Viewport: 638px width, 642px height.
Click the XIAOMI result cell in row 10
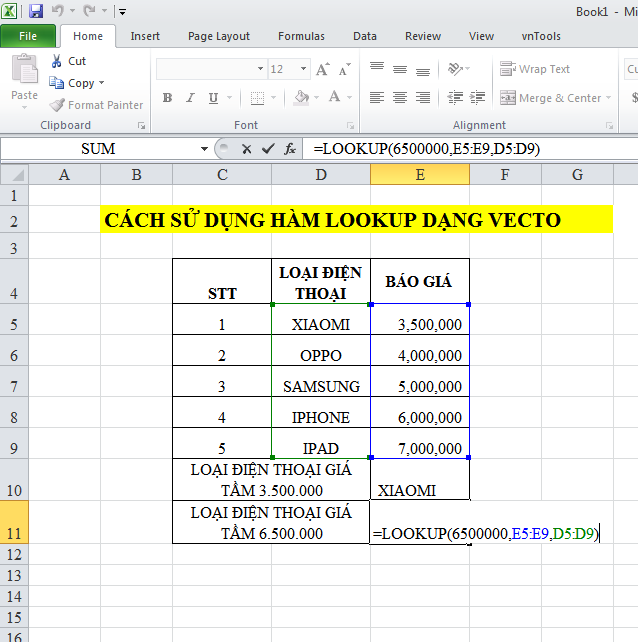[420, 479]
